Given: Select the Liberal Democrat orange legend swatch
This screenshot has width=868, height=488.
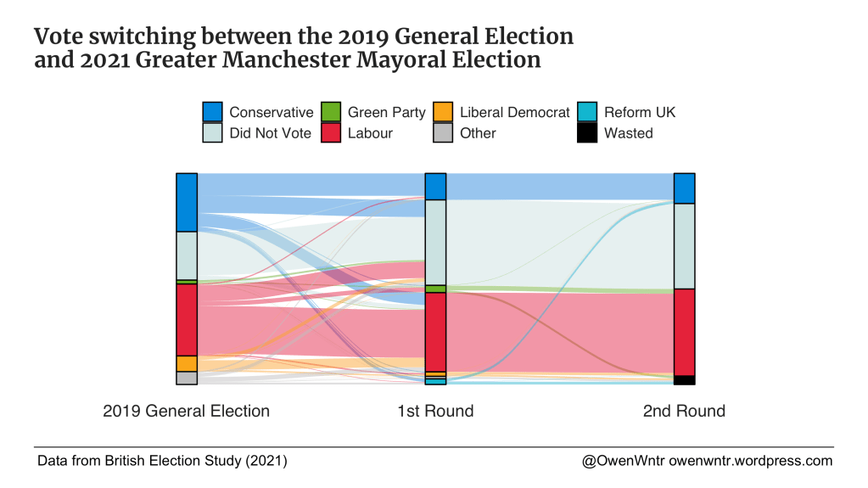Looking at the screenshot, I should pos(442,112).
